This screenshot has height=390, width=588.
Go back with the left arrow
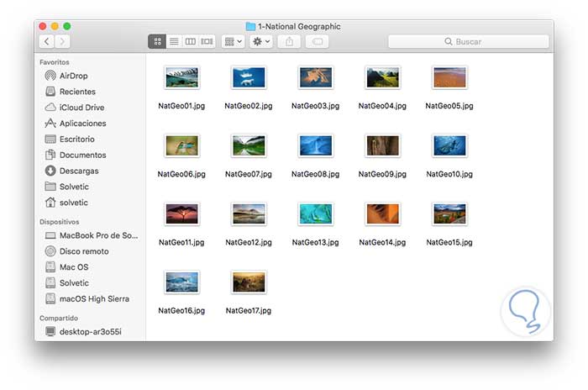pyautogui.click(x=47, y=41)
